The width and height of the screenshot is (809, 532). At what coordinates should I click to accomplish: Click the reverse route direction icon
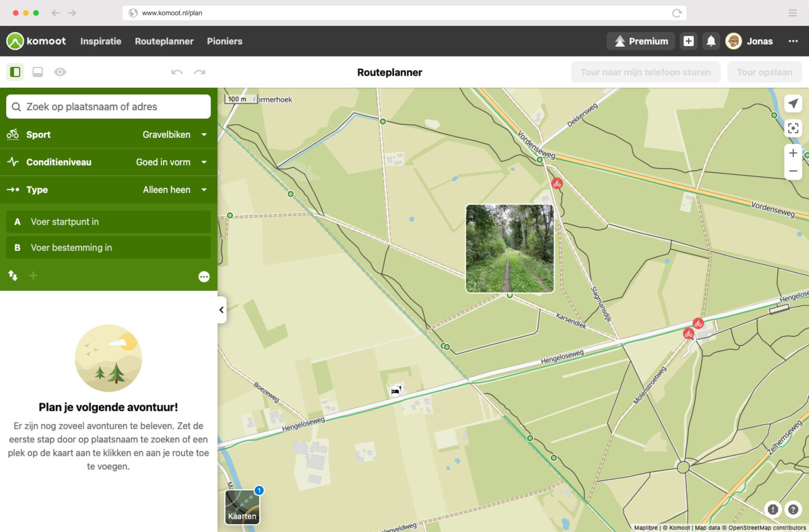pos(12,275)
